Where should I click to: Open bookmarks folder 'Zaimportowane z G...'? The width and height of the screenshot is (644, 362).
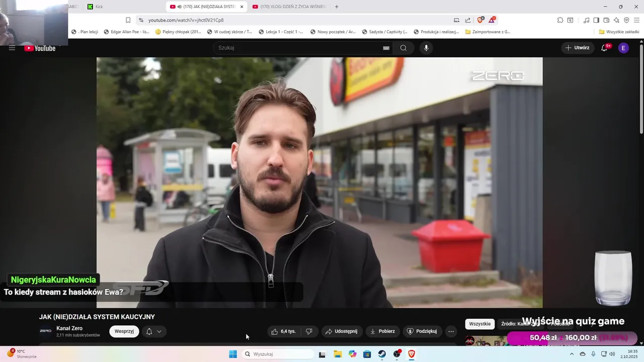[488, 32]
